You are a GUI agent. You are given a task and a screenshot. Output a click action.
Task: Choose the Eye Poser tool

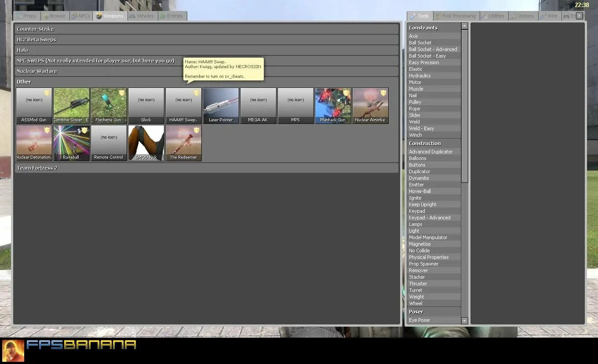tap(434, 320)
